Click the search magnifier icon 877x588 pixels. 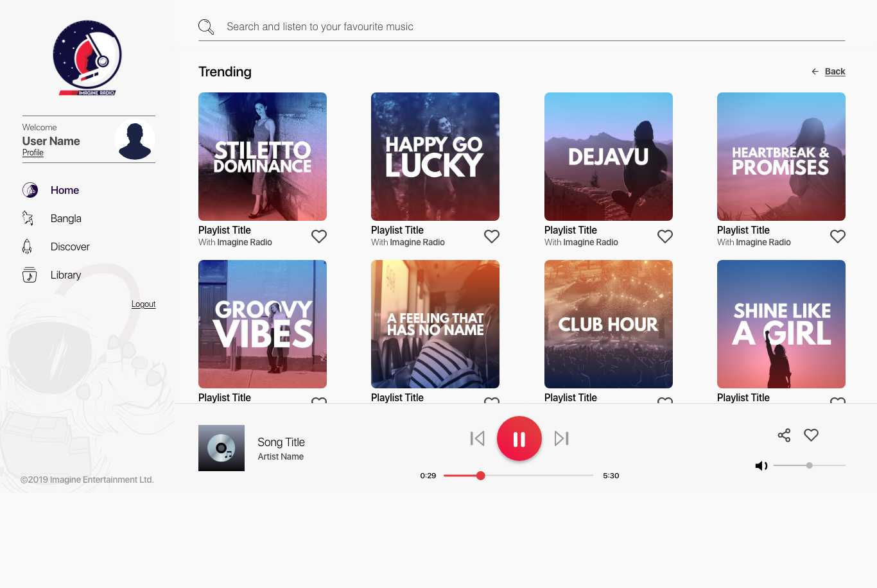click(205, 27)
